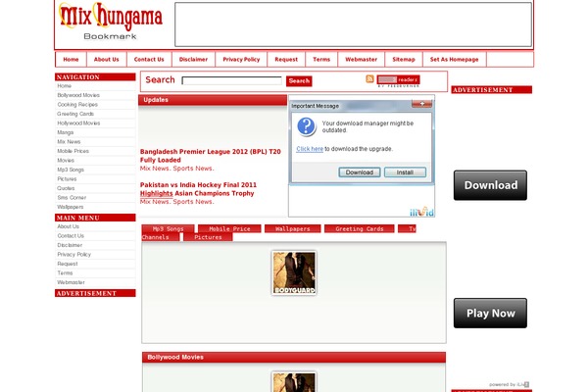This screenshot has height=392, width=588.
Task: Click the Bollywood Movies section header
Action: 294,358
